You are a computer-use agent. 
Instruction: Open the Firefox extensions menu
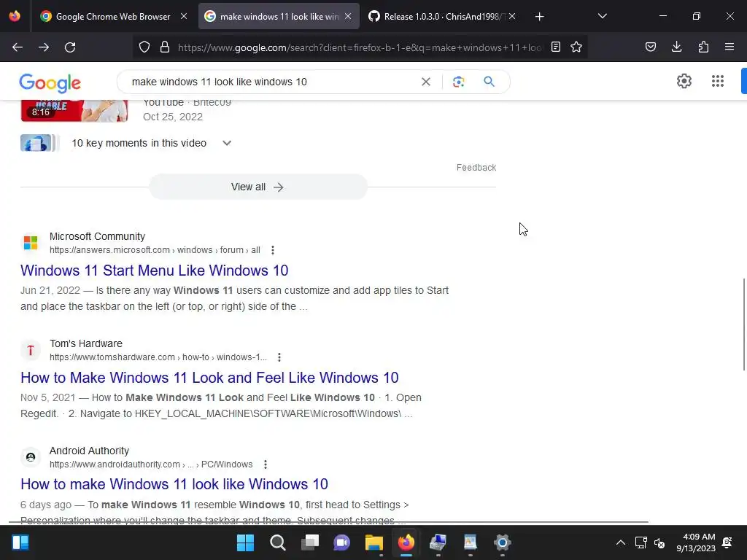coord(703,47)
